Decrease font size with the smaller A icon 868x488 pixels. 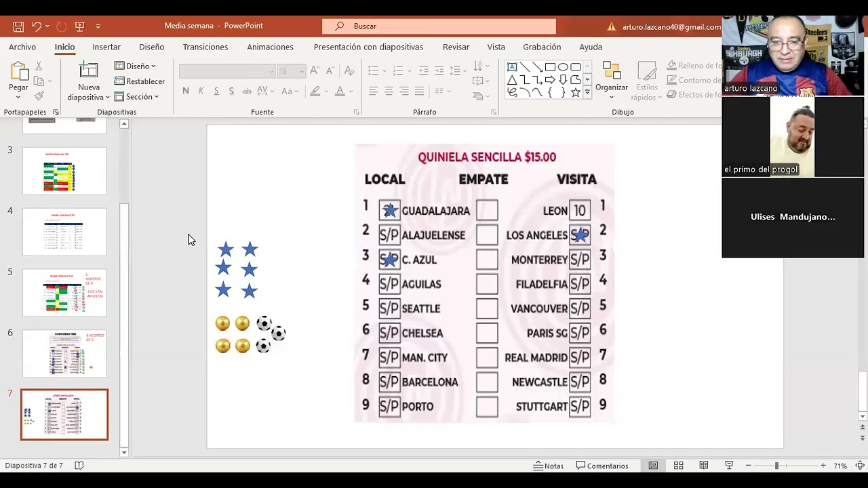(x=330, y=70)
